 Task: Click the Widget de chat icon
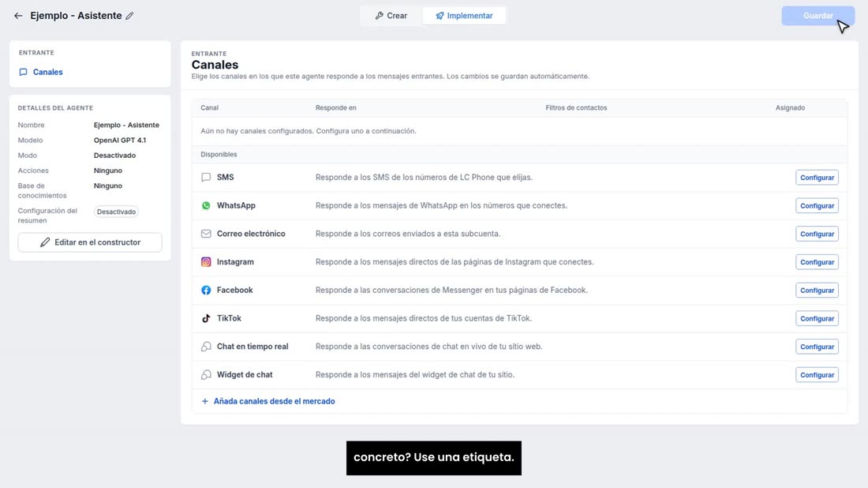(206, 375)
